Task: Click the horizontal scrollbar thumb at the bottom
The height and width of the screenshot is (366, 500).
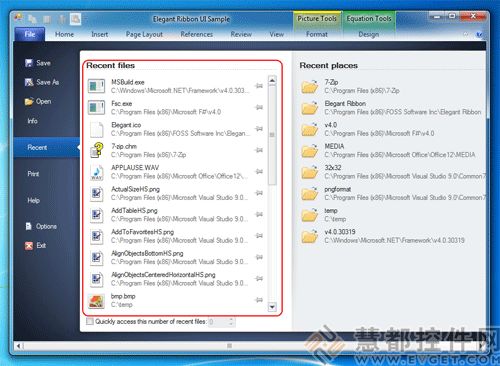Action: pos(229,346)
